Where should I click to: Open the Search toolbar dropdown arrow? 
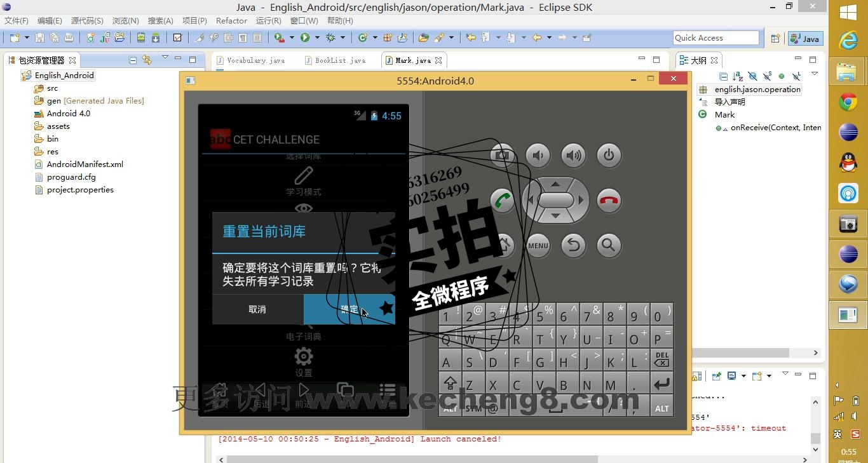click(x=451, y=38)
